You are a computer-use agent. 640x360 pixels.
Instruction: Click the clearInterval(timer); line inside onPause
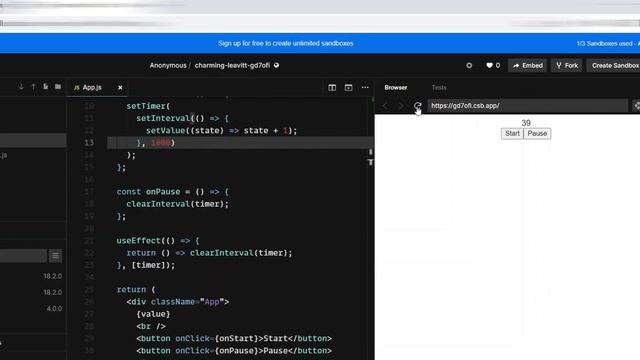tap(178, 204)
